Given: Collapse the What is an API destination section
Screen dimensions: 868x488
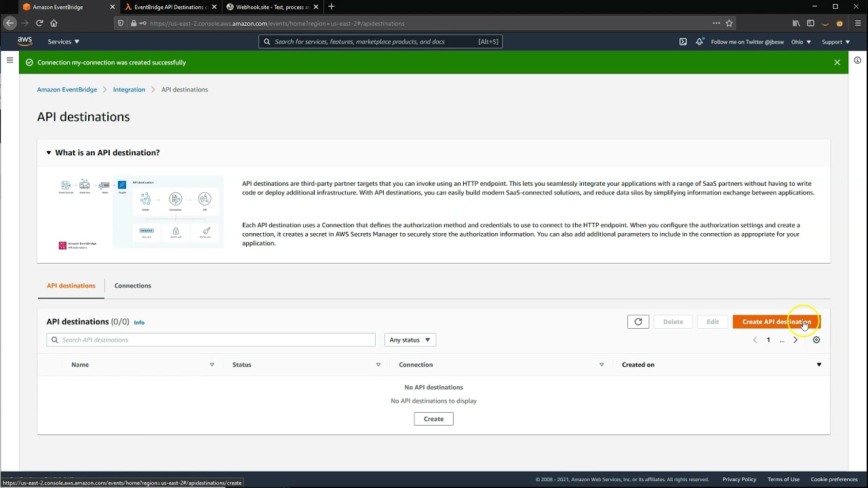Looking at the screenshot, I should pyautogui.click(x=48, y=152).
